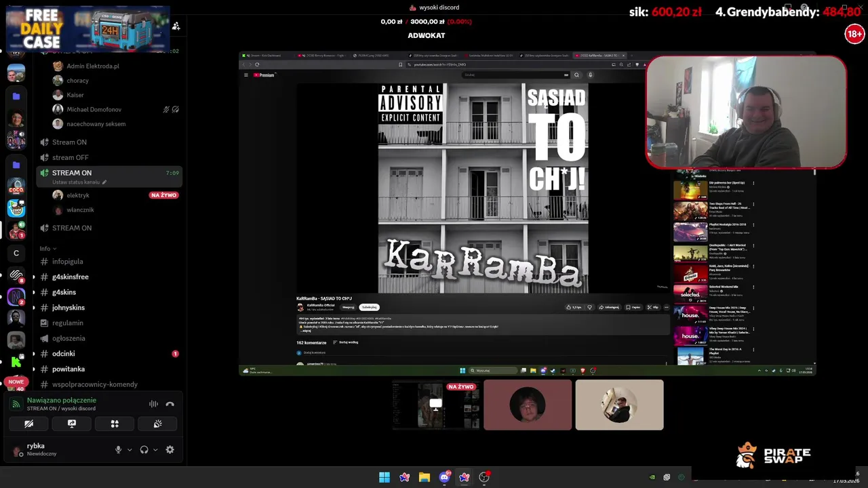Viewport: 868px width, 488px height.
Task: Open activities button in voice panel
Action: click(x=115, y=424)
